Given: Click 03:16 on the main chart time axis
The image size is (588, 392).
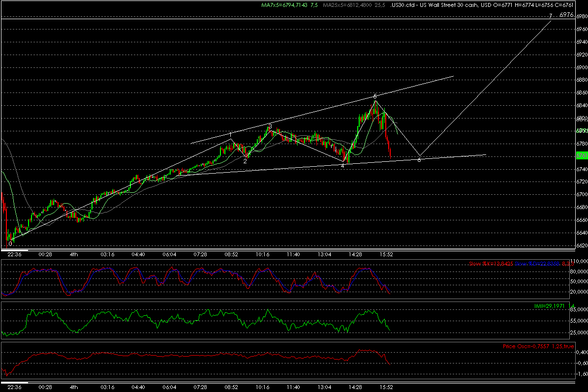Looking at the screenshot, I should click(107, 254).
